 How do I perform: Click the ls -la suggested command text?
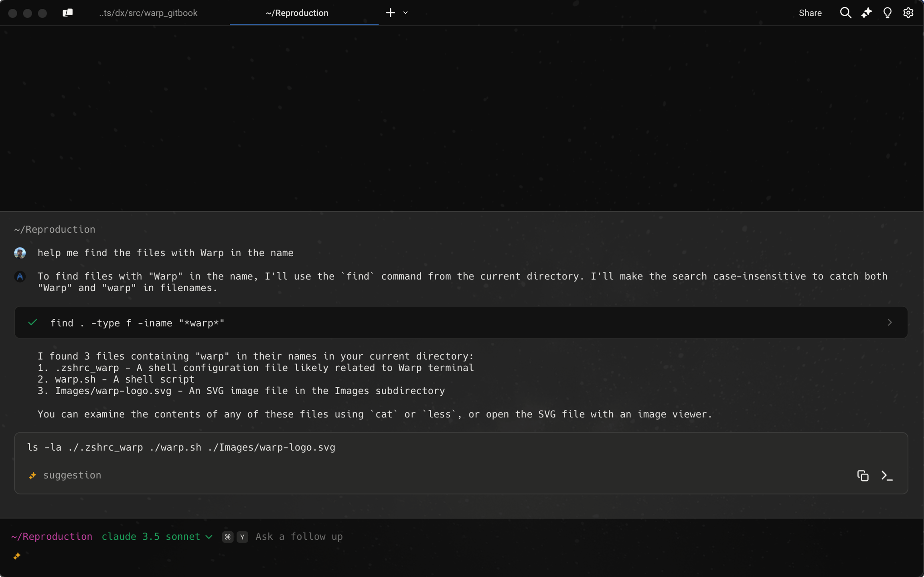[x=181, y=447]
